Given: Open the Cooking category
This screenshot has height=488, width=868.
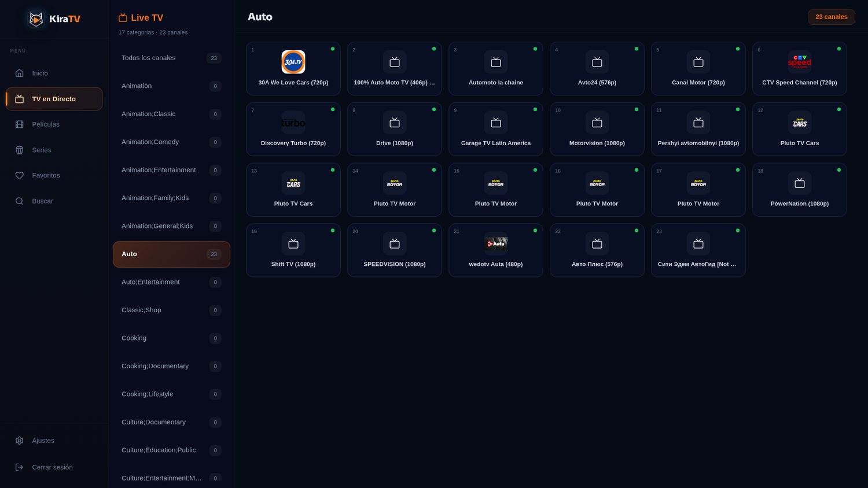Looking at the screenshot, I should pos(171,338).
